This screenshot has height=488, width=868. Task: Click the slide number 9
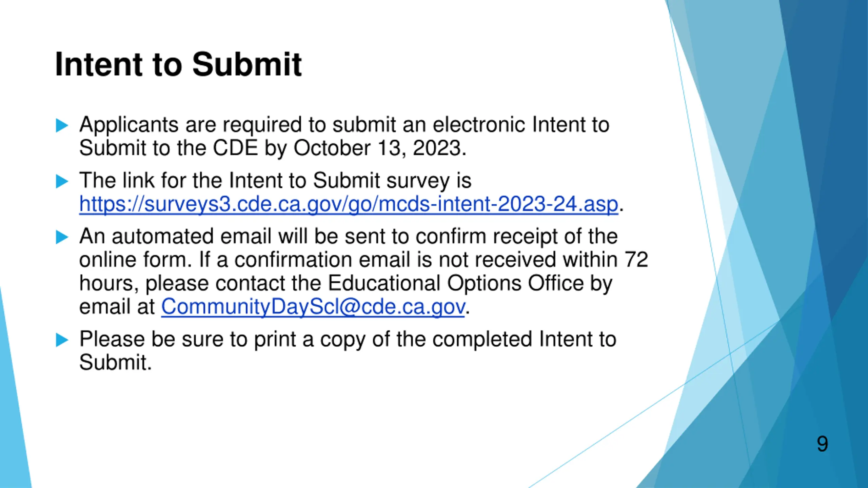point(822,444)
